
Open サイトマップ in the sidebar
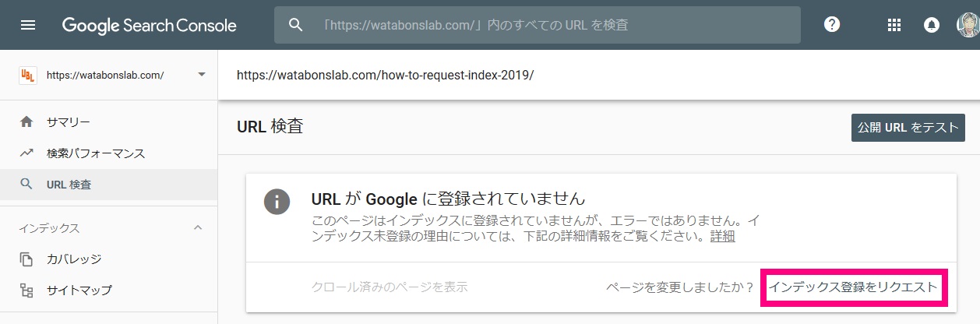click(x=79, y=291)
